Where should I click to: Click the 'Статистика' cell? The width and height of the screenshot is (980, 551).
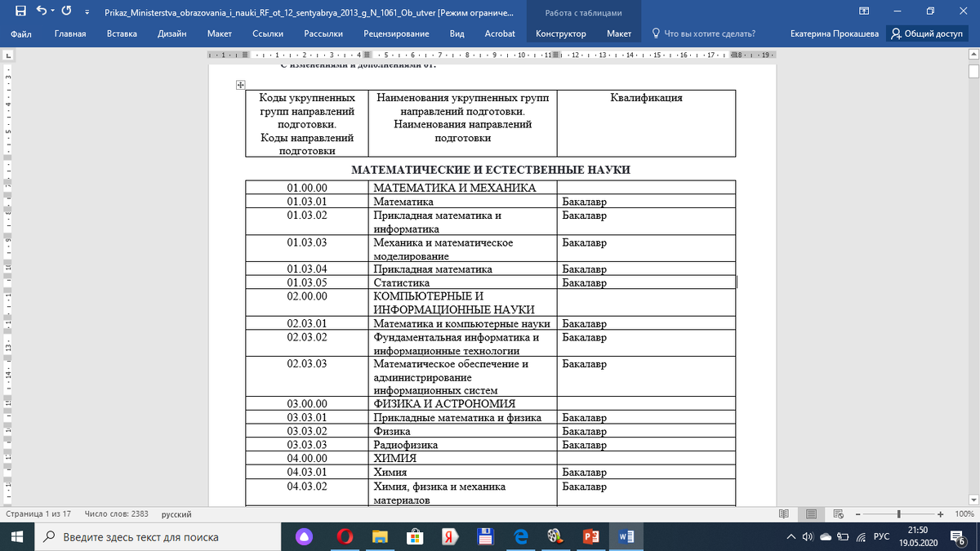coord(462,282)
